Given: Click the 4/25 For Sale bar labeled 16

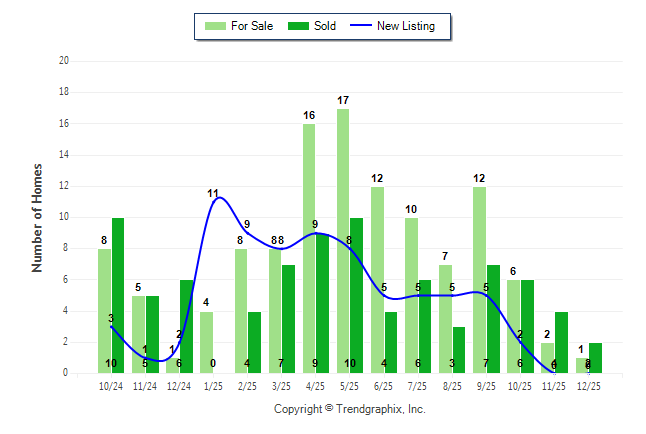Looking at the screenshot, I should pyautogui.click(x=309, y=248).
